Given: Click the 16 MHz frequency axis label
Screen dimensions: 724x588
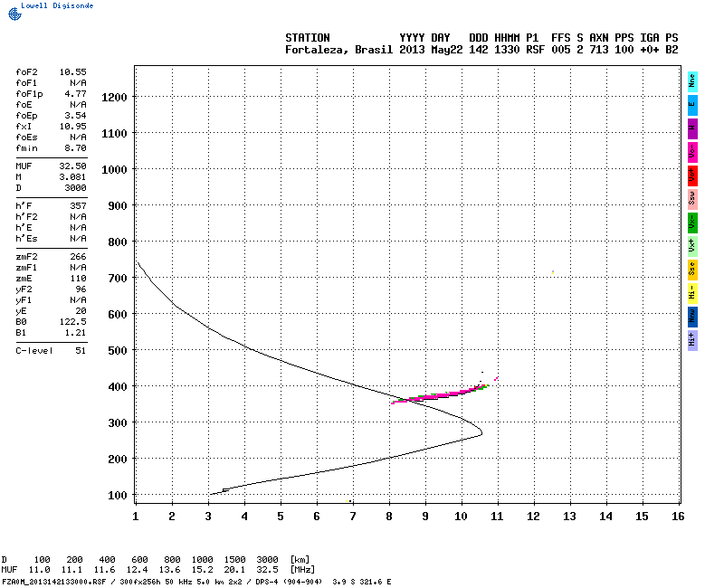Looking at the screenshot, I should pos(678,517).
